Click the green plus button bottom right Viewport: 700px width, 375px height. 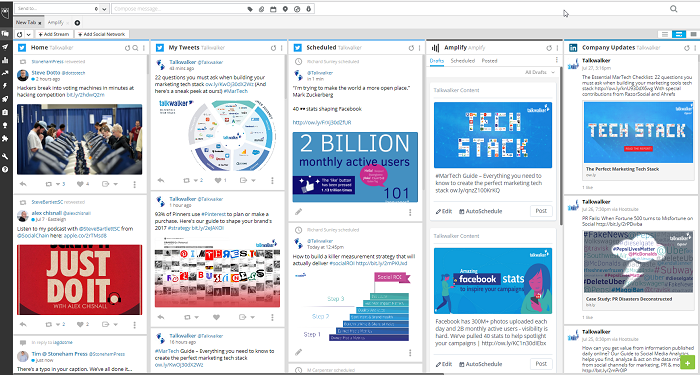pos(688,362)
